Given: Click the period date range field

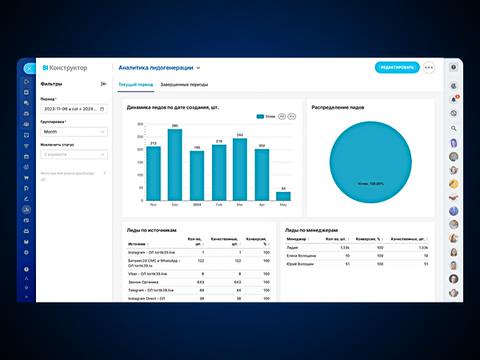Looking at the screenshot, I should click(x=74, y=109).
